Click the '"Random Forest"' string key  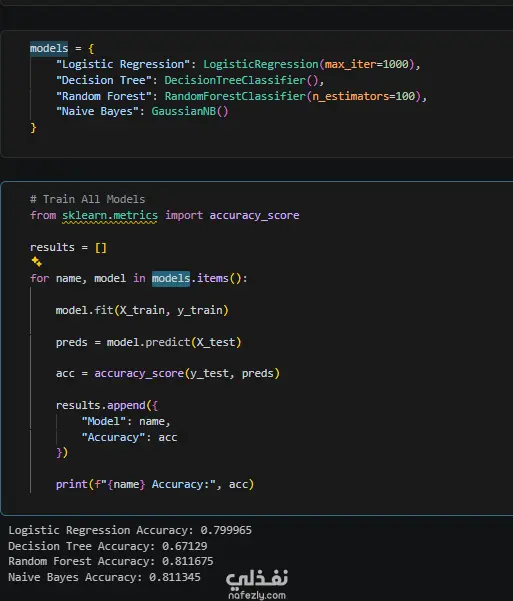pos(104,96)
